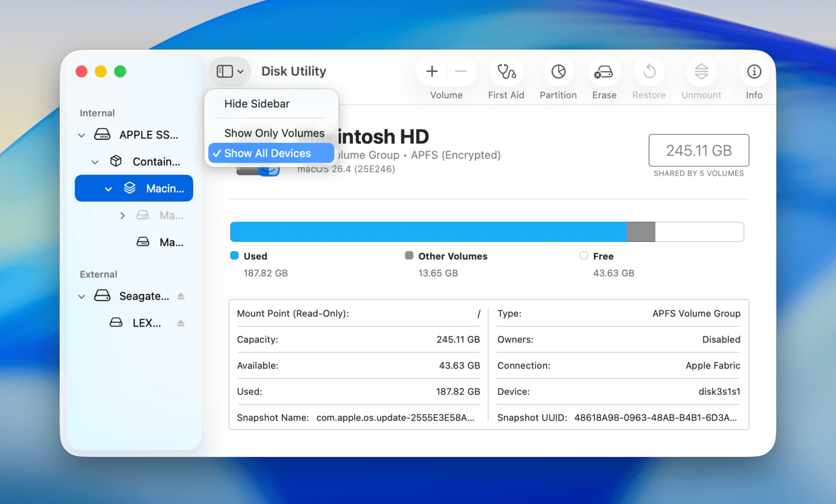Click the macOS 26.4 (25E246) version text
The height and width of the screenshot is (504, 836).
tap(346, 169)
